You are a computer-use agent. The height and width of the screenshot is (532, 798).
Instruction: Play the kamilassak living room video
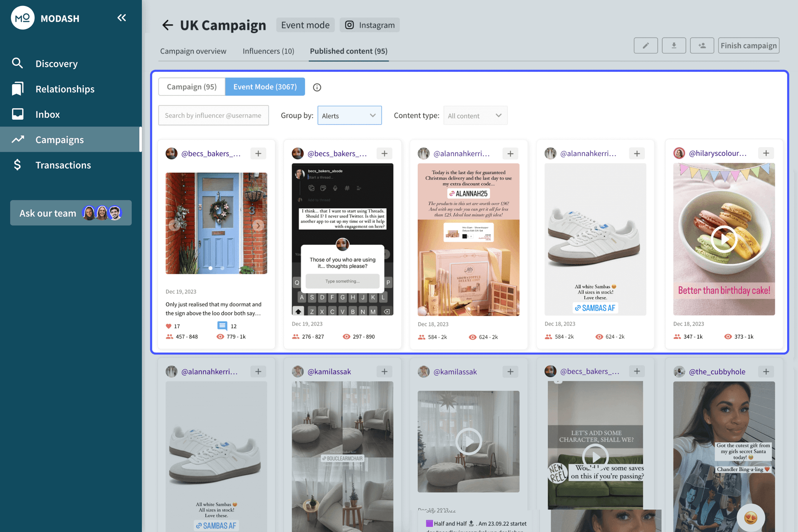click(468, 441)
